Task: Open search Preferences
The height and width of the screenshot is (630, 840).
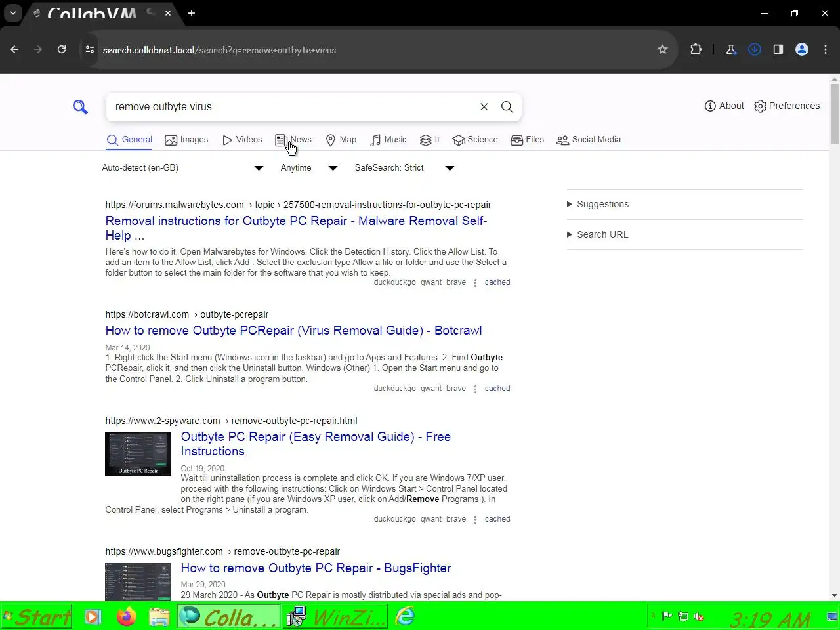Action: click(x=787, y=106)
